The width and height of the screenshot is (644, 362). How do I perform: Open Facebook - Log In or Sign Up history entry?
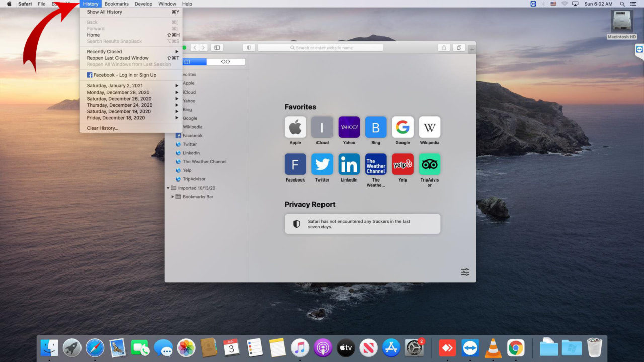coord(131,75)
